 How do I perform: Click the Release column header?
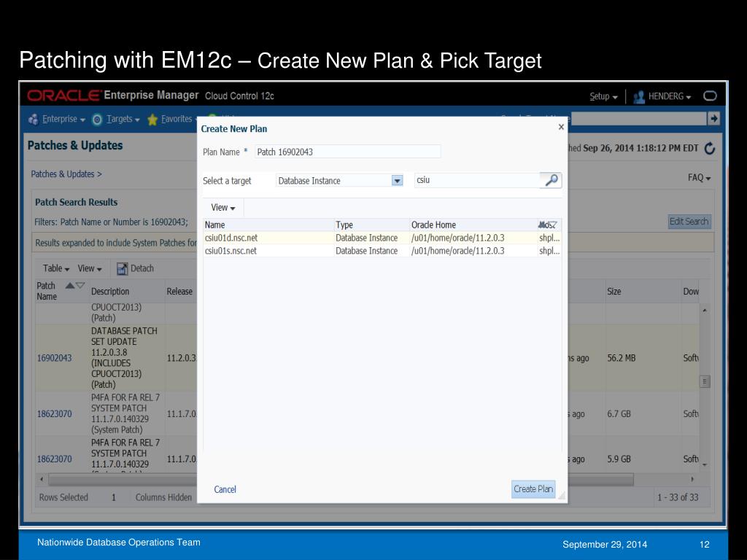(179, 292)
